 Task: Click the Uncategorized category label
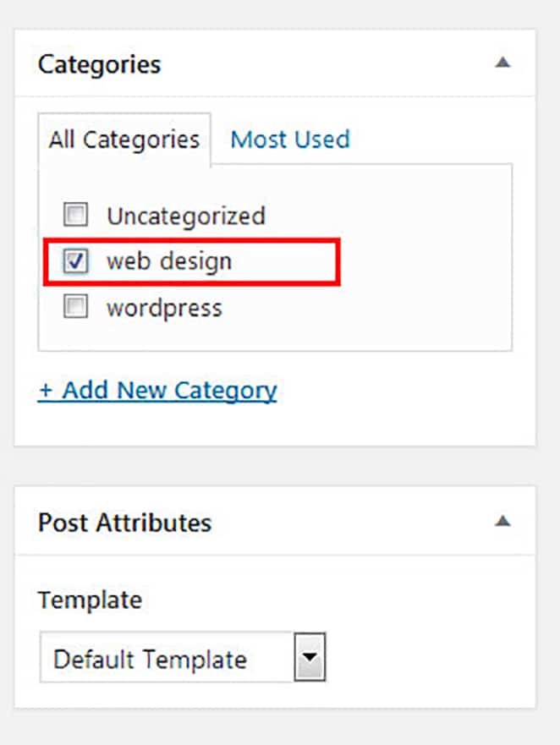(186, 216)
